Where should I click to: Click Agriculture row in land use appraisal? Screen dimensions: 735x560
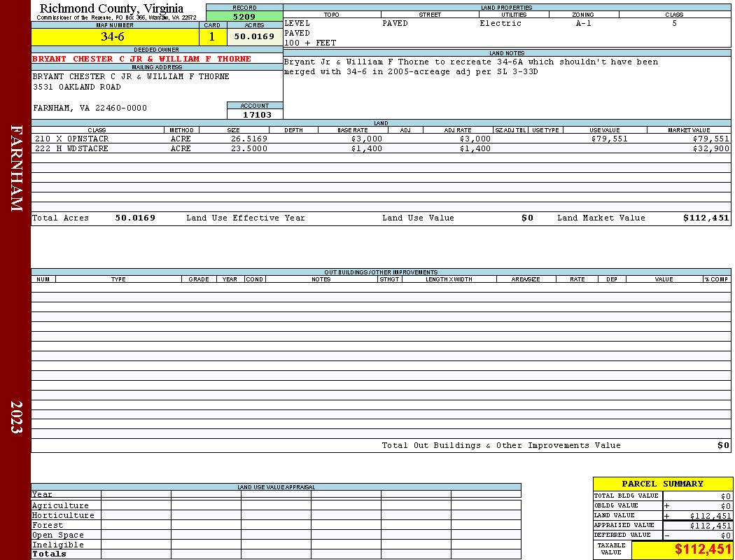pos(276,505)
